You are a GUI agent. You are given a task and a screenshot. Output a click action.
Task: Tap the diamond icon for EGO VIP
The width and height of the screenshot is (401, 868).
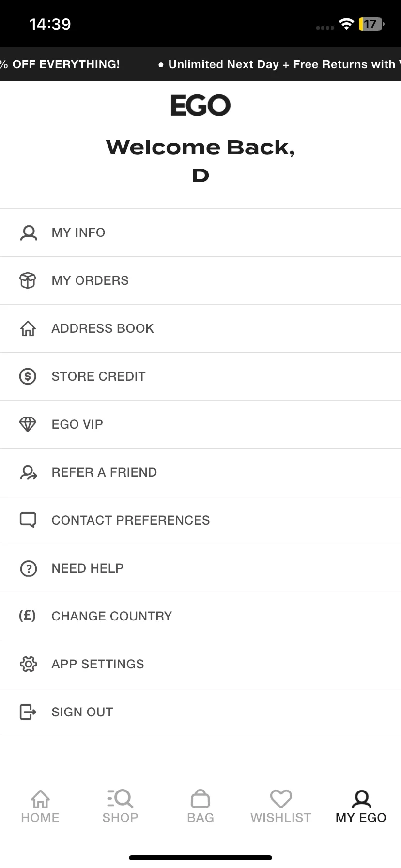[28, 424]
